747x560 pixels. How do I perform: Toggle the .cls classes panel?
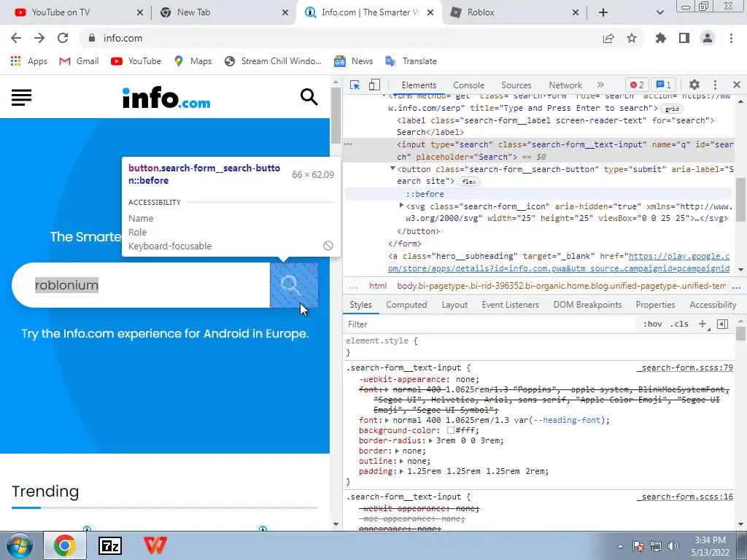[679, 324]
